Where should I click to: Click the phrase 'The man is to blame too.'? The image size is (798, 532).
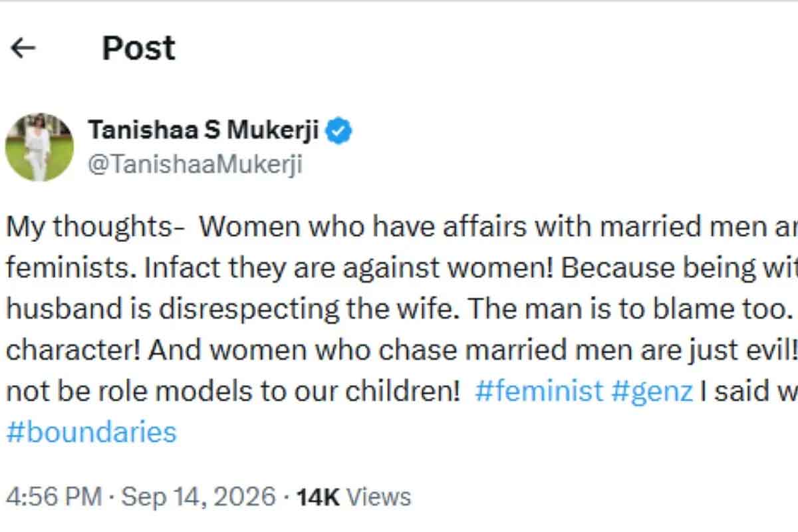622,309
